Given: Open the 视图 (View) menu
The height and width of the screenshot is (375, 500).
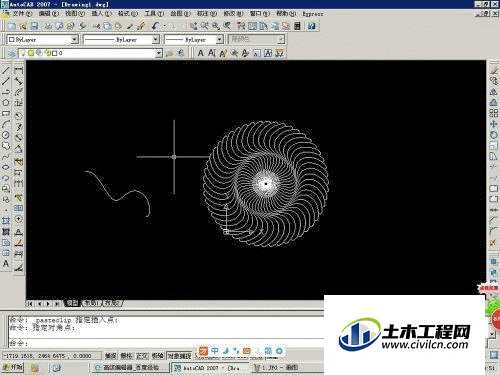Looking at the screenshot, I should [75, 14].
